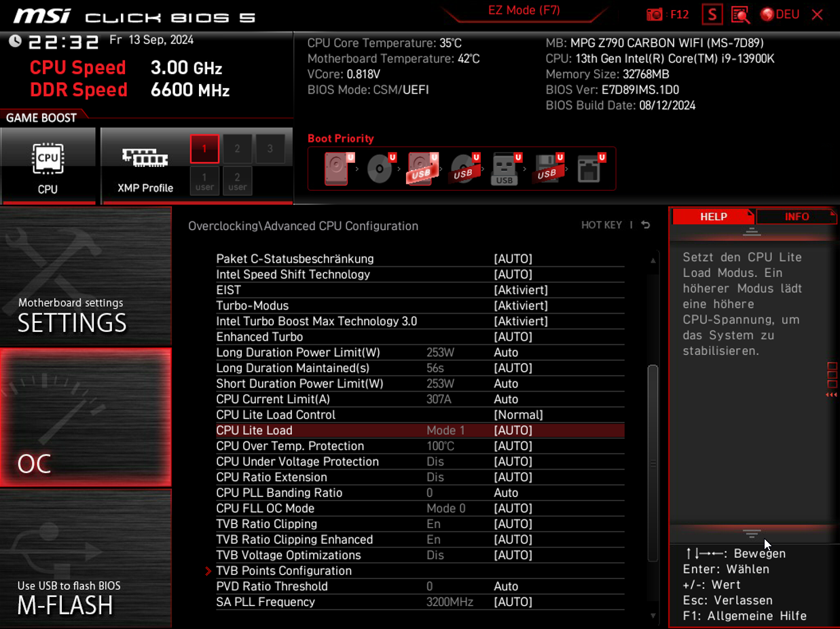Switch to the INFO tab

pyautogui.click(x=797, y=217)
